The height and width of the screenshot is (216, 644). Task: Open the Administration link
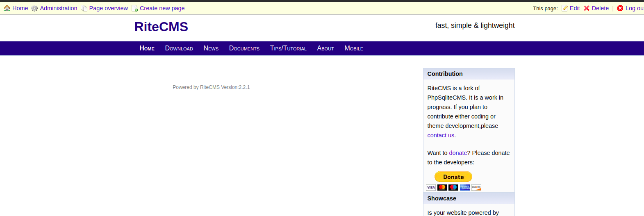coord(59,8)
